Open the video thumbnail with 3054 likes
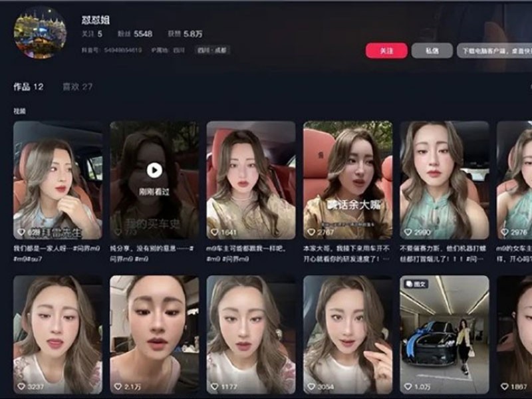The image size is (532, 399). coord(348,332)
